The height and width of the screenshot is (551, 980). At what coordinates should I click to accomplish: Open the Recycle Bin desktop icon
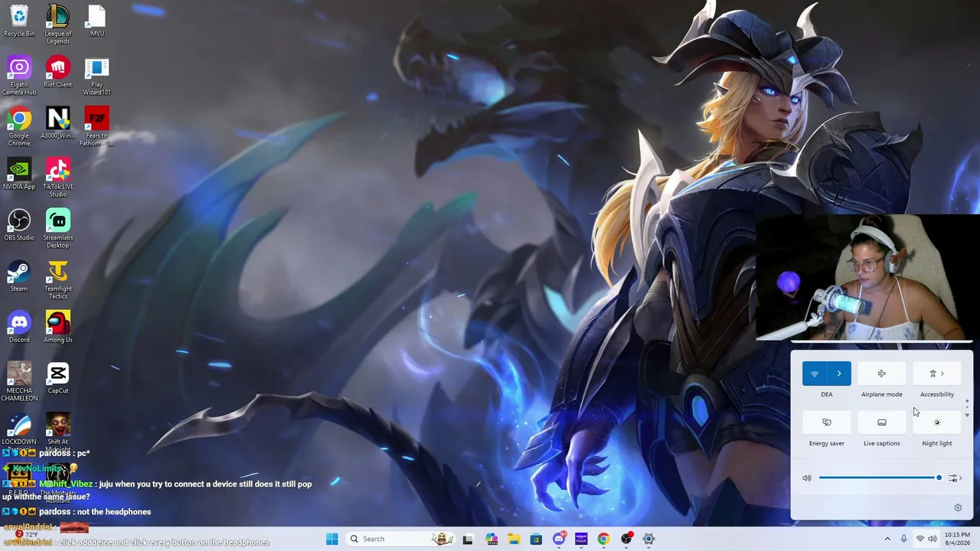click(19, 21)
